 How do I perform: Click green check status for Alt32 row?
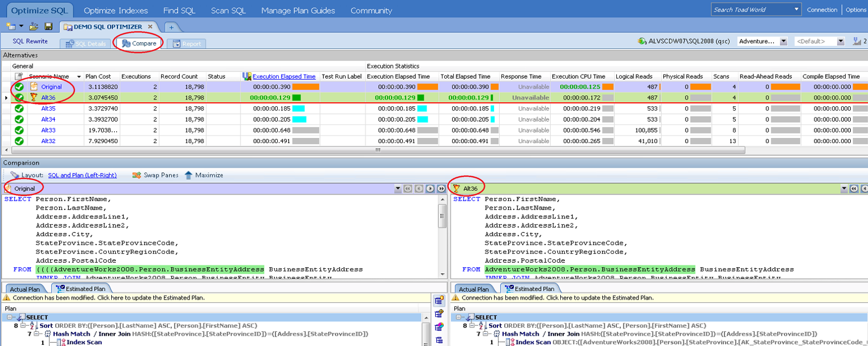(x=19, y=141)
